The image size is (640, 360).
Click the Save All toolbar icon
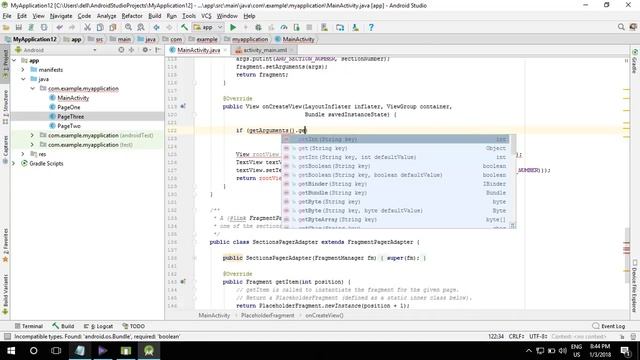(x=19, y=27)
